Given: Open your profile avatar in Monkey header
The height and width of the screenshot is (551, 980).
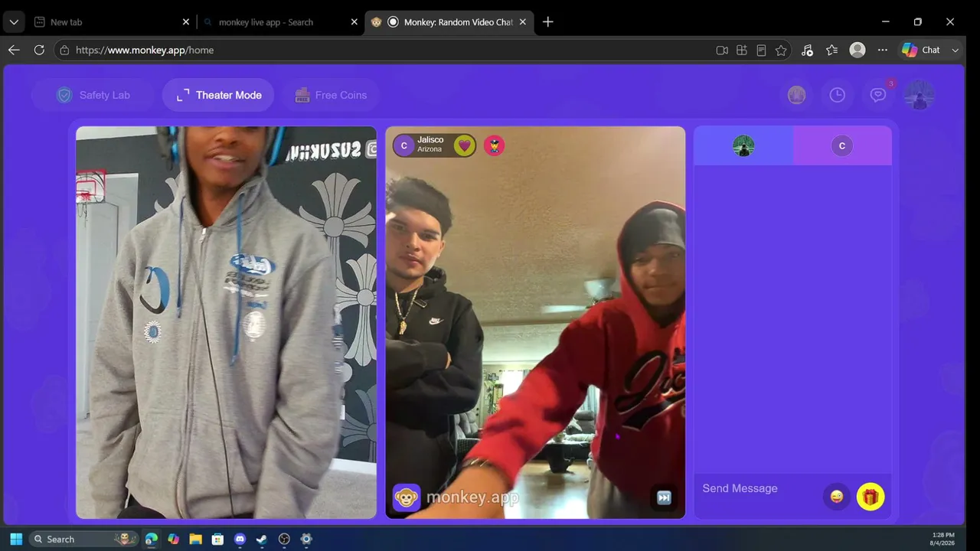Looking at the screenshot, I should [x=919, y=95].
